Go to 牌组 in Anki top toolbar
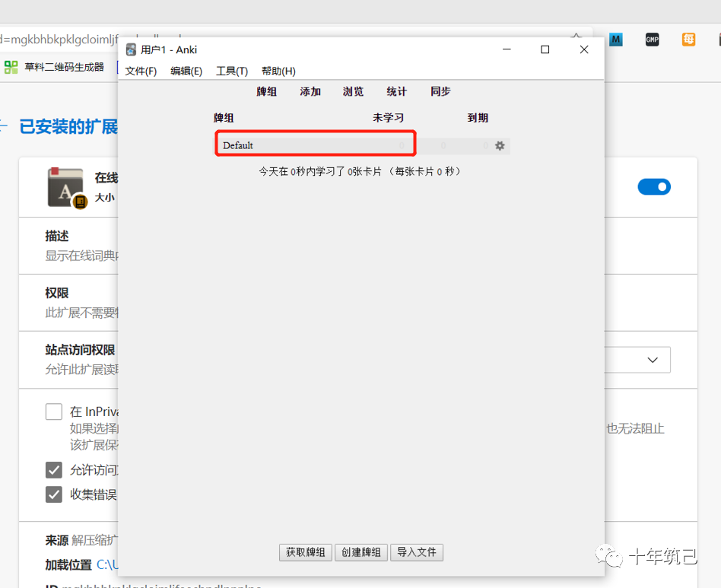This screenshot has height=588, width=721. tap(267, 91)
